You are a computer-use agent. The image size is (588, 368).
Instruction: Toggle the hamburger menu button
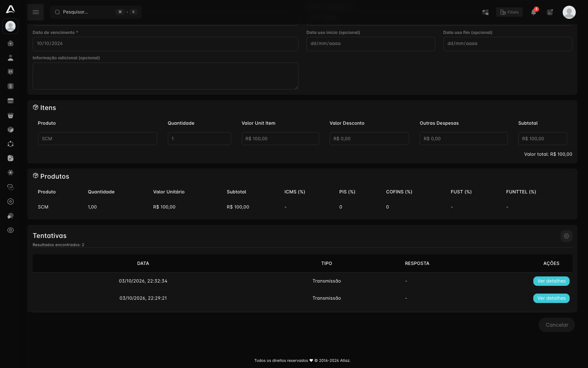tap(36, 12)
